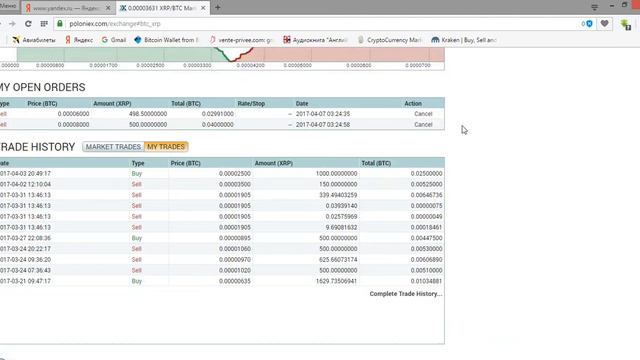The width and height of the screenshot is (640, 360).
Task: Open the Яндекс bookmark
Action: (x=79, y=40)
